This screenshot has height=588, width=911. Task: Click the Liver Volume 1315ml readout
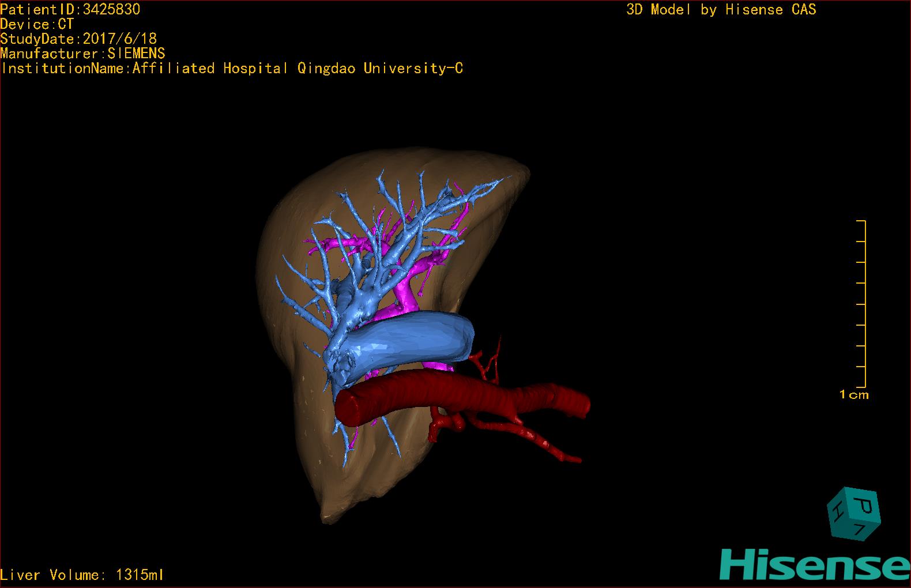point(82,575)
